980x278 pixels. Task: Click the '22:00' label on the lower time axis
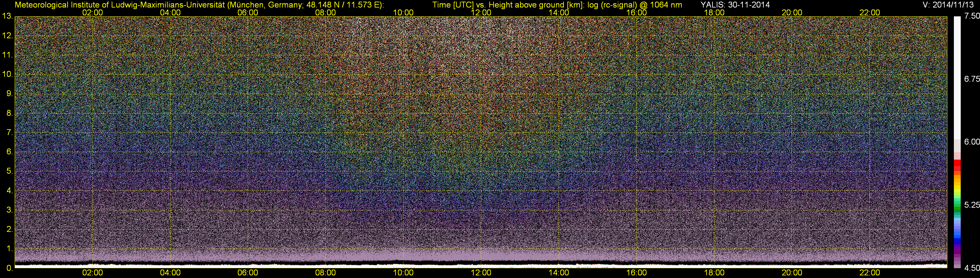[870, 273]
